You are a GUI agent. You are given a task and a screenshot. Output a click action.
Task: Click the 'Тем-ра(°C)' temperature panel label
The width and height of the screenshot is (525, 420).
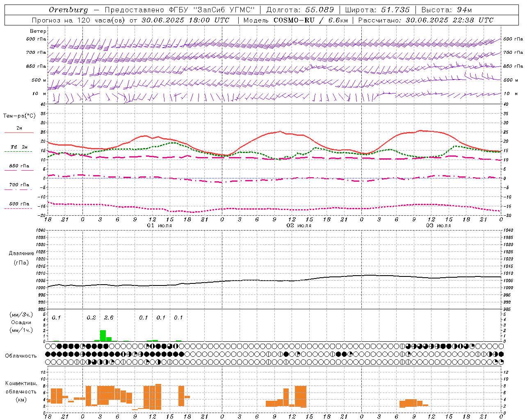(x=19, y=116)
